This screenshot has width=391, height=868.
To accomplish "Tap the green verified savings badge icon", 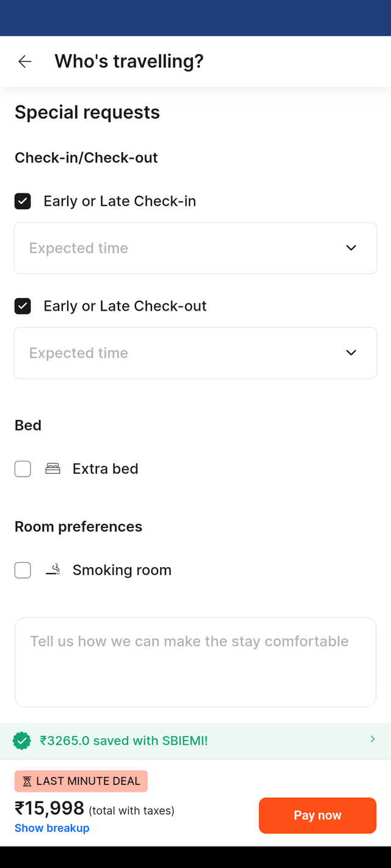I will pyautogui.click(x=22, y=741).
